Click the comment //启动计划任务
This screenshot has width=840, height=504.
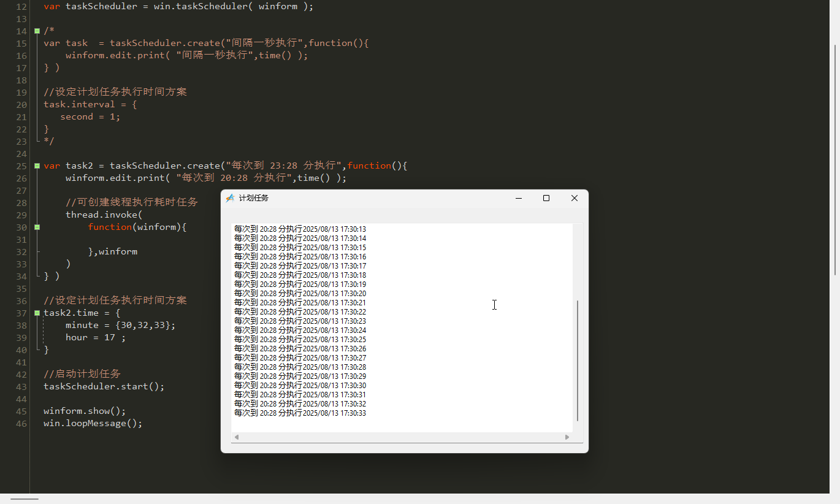[82, 374]
